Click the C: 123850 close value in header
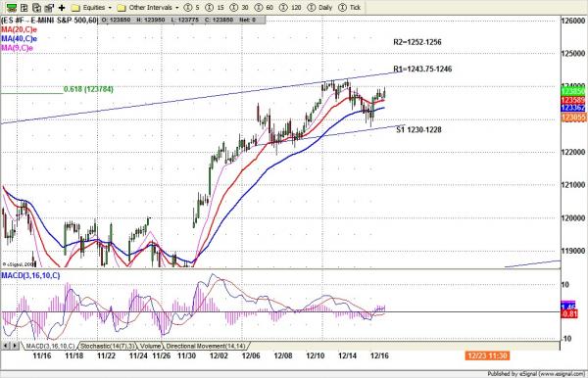The height and width of the screenshot is (378, 588). [x=219, y=20]
